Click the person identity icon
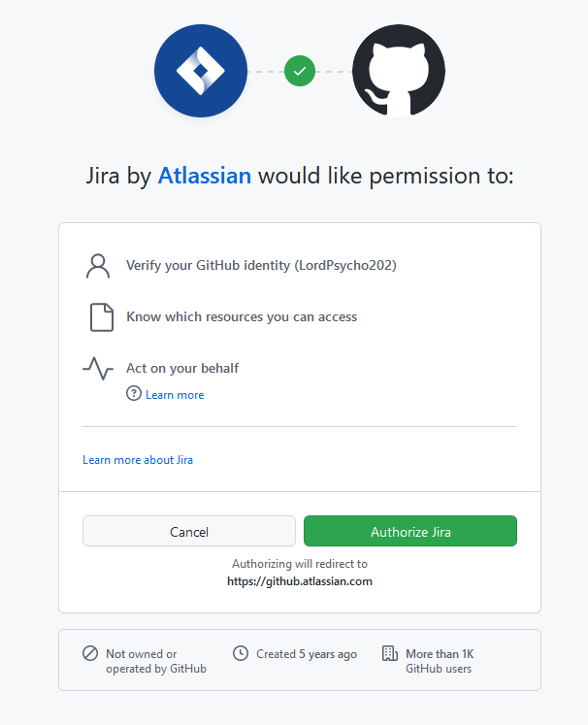 pyautogui.click(x=97, y=266)
